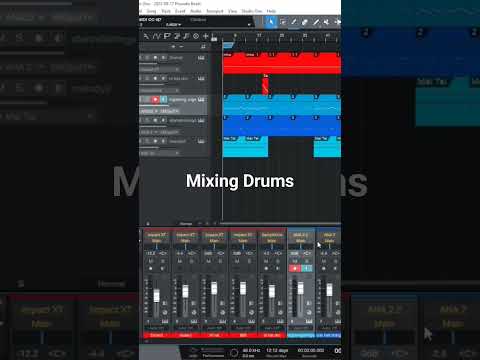Arm record on the second track
The width and height of the screenshot is (480, 360).
[x=155, y=79]
